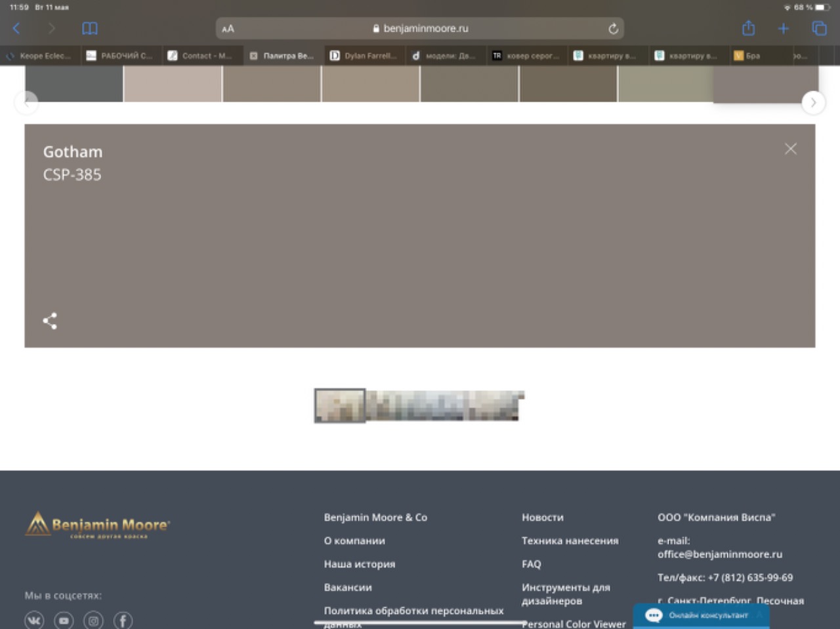The width and height of the screenshot is (840, 629).
Task: Open the VK social network icon
Action: tap(34, 620)
